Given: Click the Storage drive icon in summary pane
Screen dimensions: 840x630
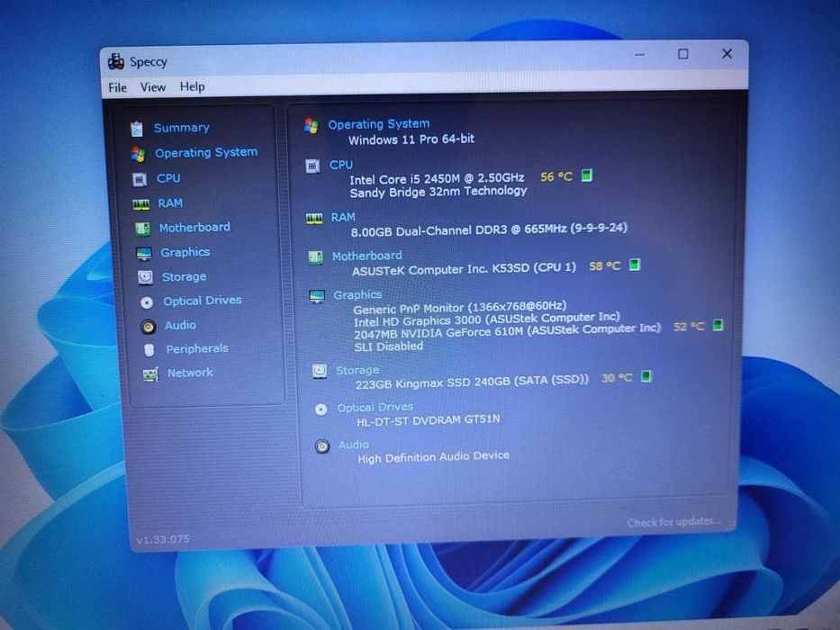Looking at the screenshot, I should (320, 371).
